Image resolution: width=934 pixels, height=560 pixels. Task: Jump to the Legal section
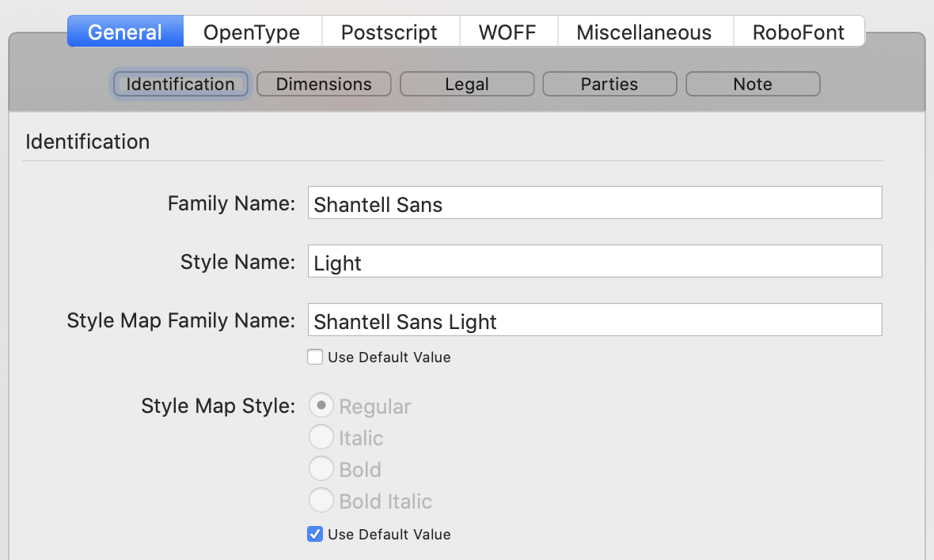(x=467, y=84)
